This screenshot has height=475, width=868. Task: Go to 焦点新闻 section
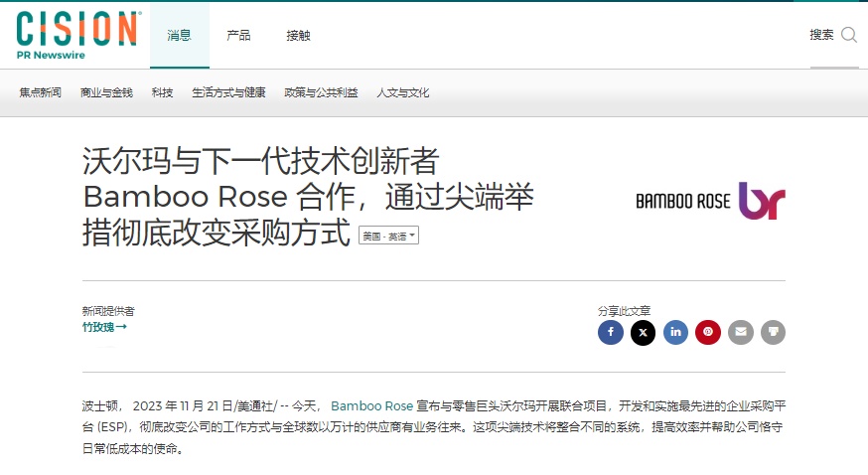[41, 92]
